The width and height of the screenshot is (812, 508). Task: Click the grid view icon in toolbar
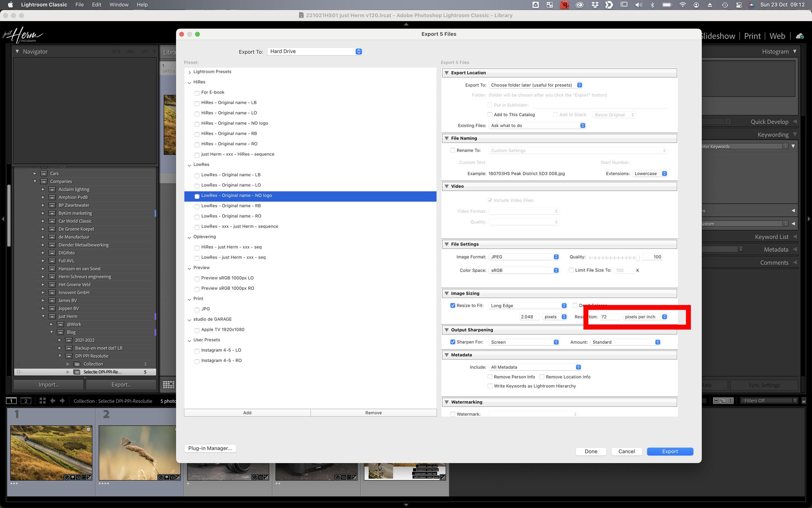point(168,385)
